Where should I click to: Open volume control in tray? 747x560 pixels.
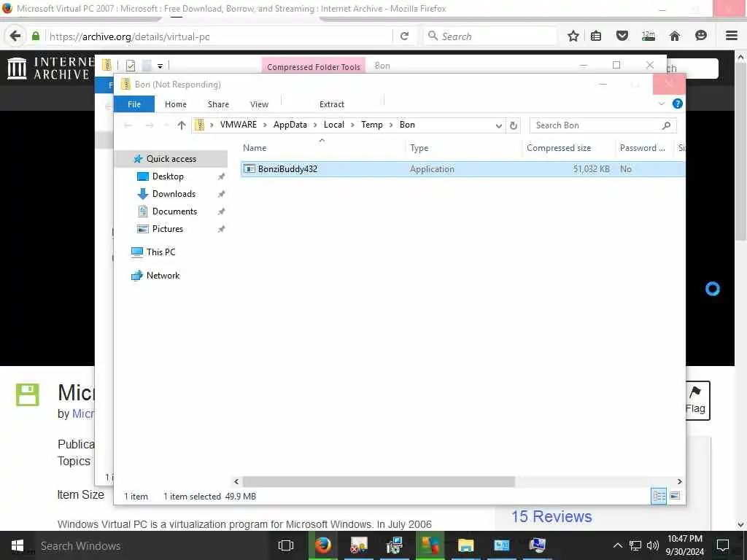653,545
